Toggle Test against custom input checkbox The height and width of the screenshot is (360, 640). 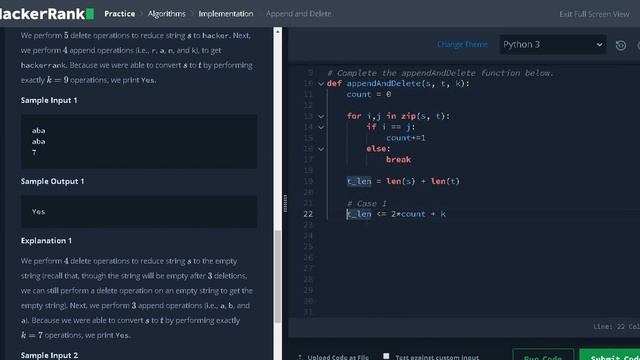pos(386,356)
